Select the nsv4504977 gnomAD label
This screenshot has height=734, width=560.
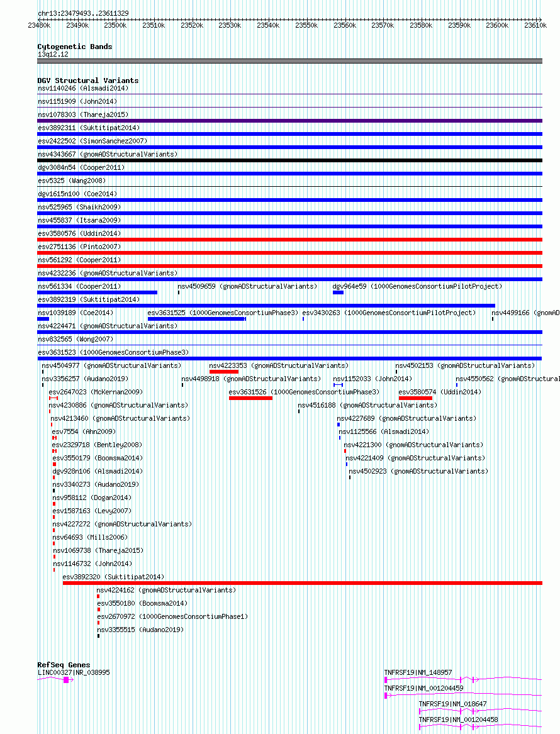[111, 365]
